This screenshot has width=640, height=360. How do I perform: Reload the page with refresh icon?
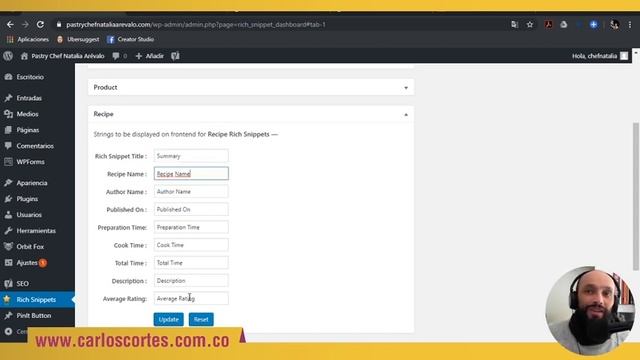[x=40, y=24]
